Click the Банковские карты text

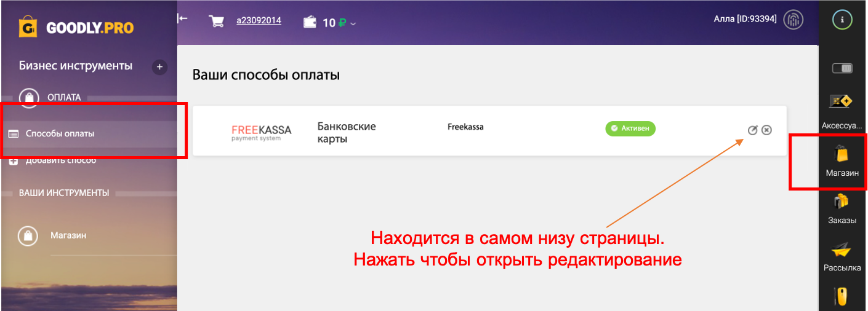(347, 133)
